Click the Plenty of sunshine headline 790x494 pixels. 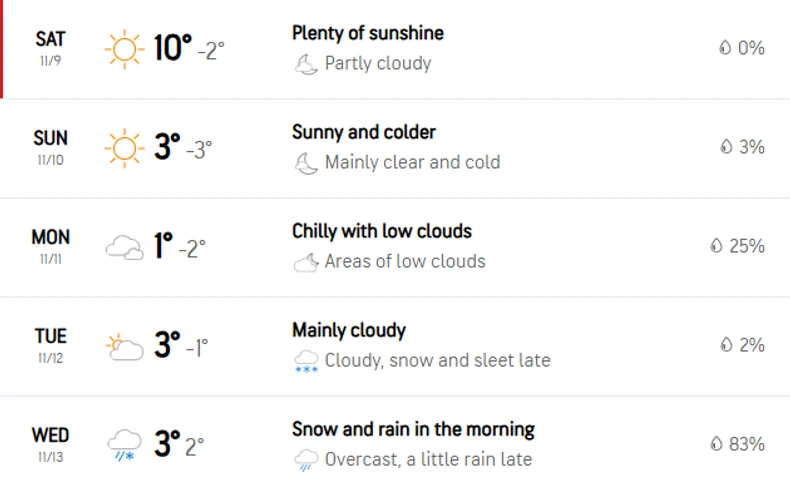click(x=367, y=33)
